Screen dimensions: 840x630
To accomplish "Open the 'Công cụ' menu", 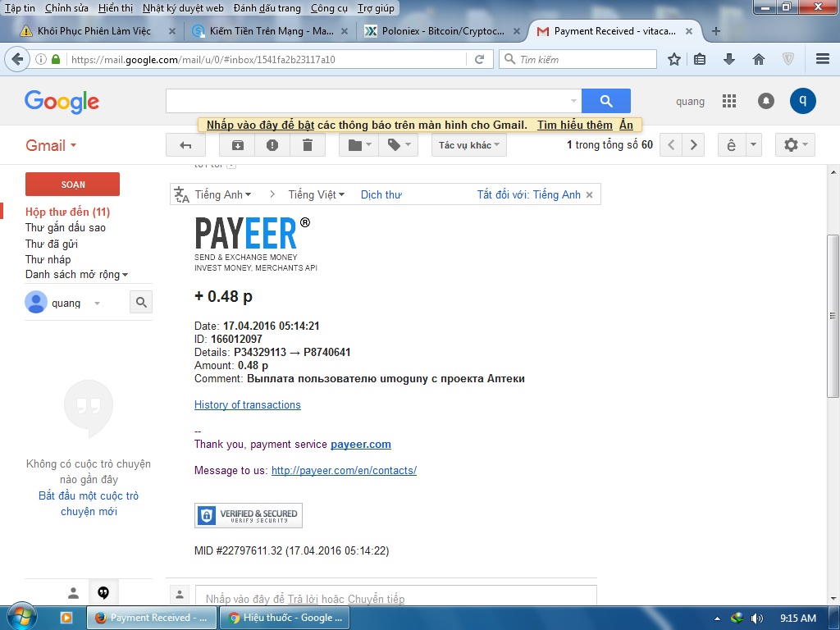I will (329, 8).
